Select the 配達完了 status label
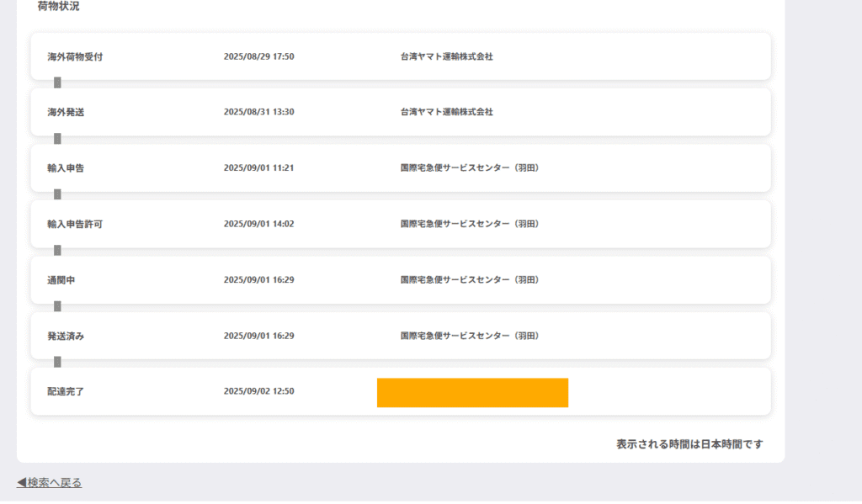The image size is (862, 504). [66, 391]
